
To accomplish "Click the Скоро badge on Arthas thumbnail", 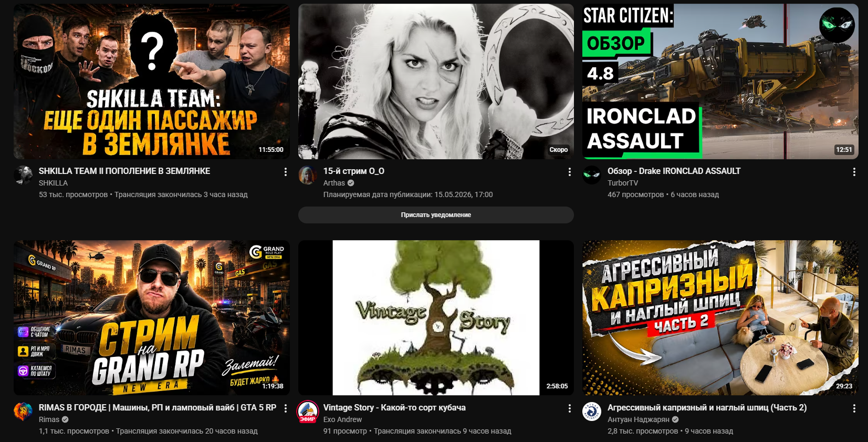I will point(559,150).
